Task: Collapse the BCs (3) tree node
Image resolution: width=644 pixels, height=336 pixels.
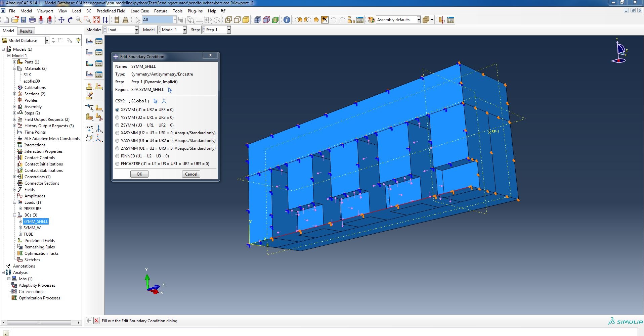Action: pyautogui.click(x=14, y=215)
